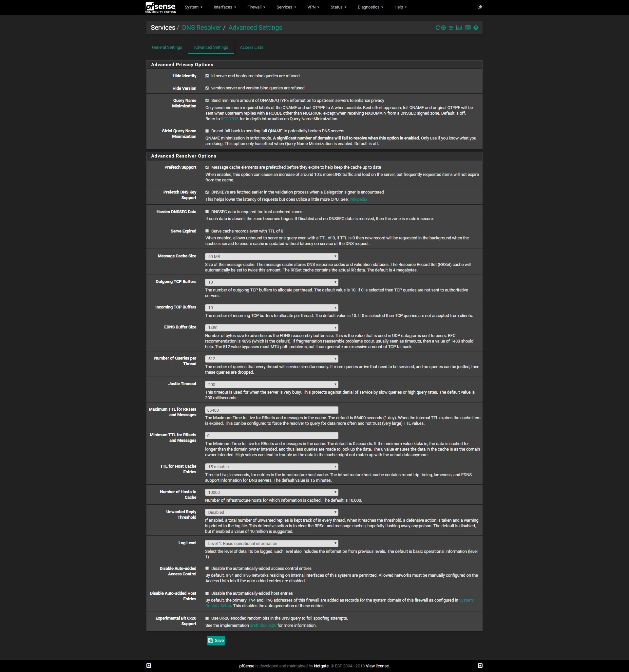The height and width of the screenshot is (672, 629).
Task: Uncheck the Hide Identity checkbox
Action: click(207, 76)
